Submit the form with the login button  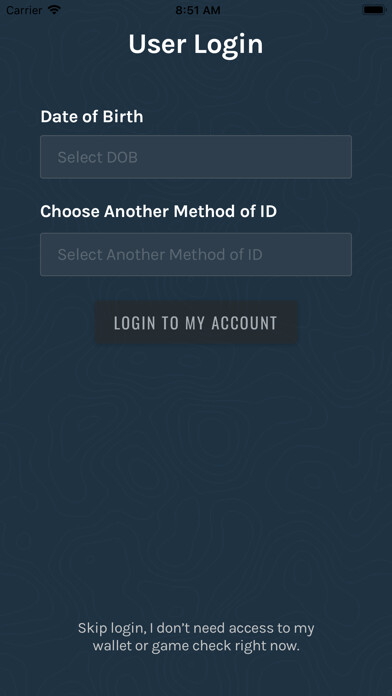(196, 323)
